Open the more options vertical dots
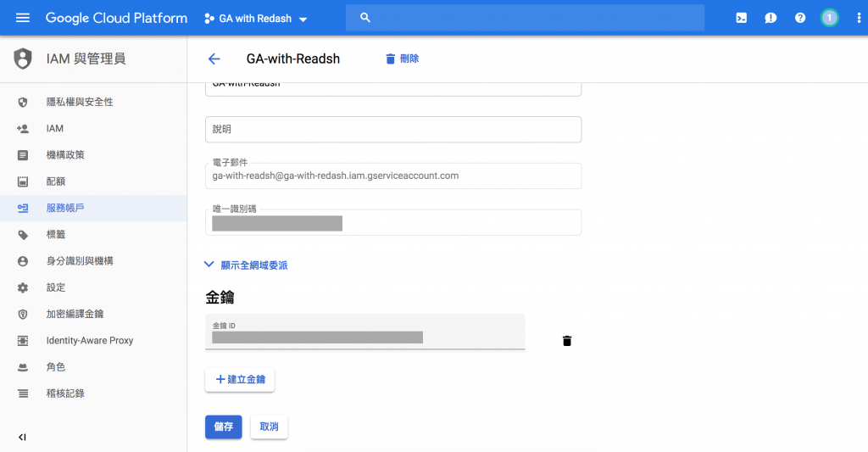This screenshot has width=868, height=452. coord(859,18)
